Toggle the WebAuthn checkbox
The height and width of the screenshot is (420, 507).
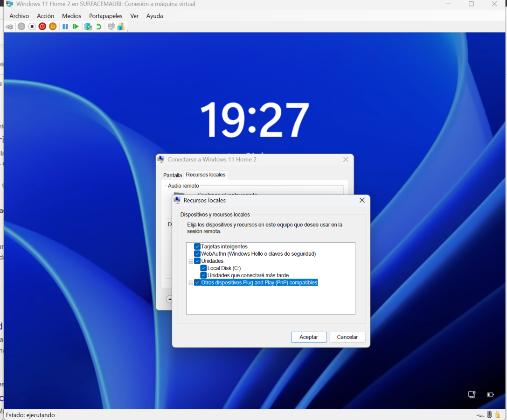coord(197,254)
